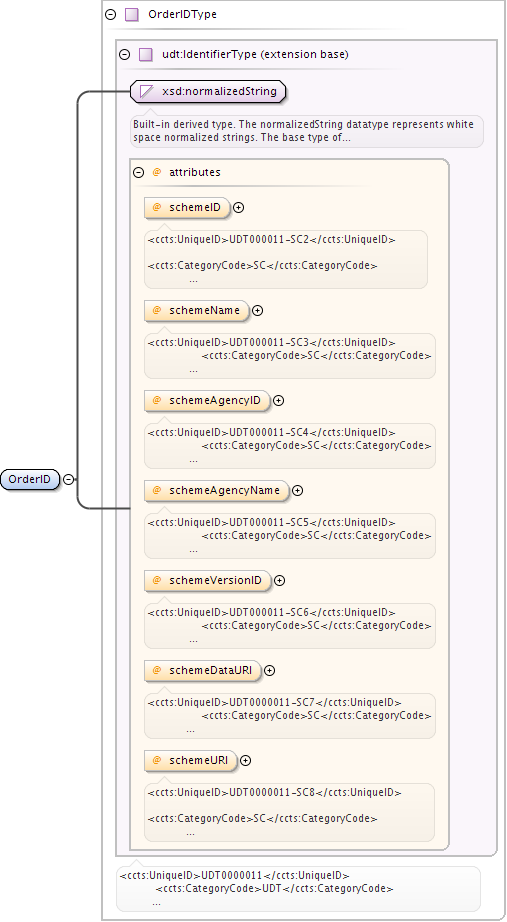Click the @ icon beside attributes heading
This screenshot has height=922, width=507.
click(x=157, y=172)
